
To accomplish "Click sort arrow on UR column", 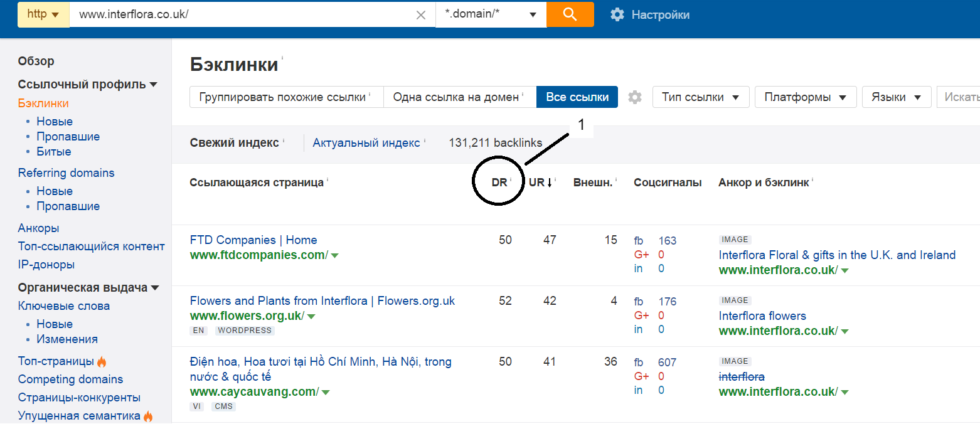I will [x=550, y=183].
